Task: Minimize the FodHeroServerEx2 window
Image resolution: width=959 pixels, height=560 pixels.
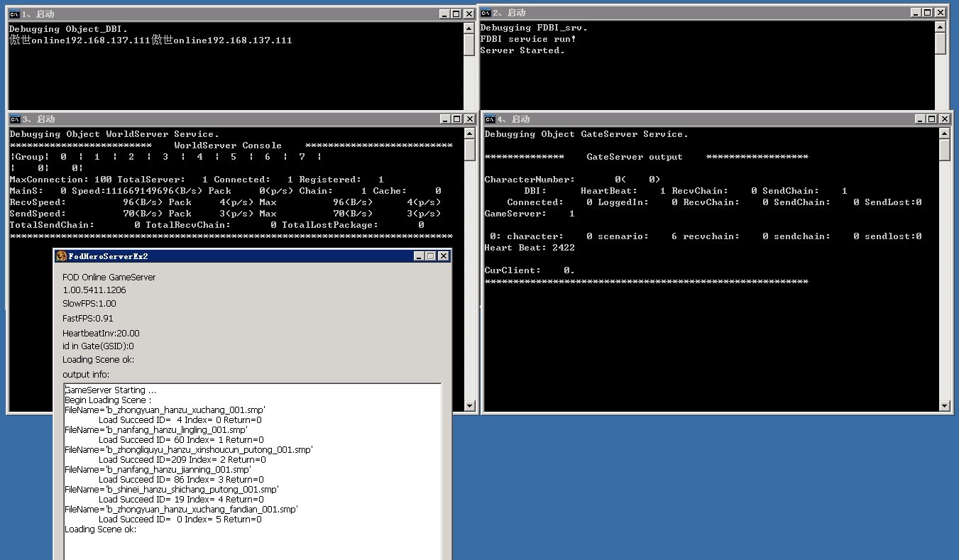Action: (x=418, y=256)
